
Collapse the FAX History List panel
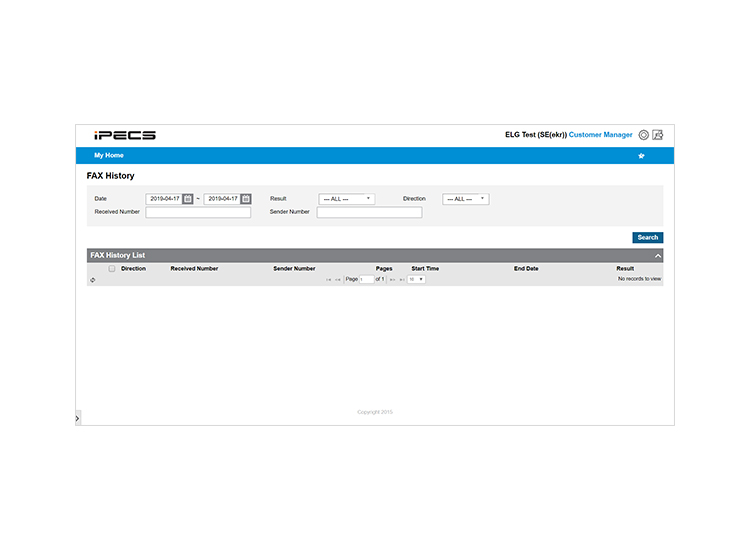(x=658, y=256)
